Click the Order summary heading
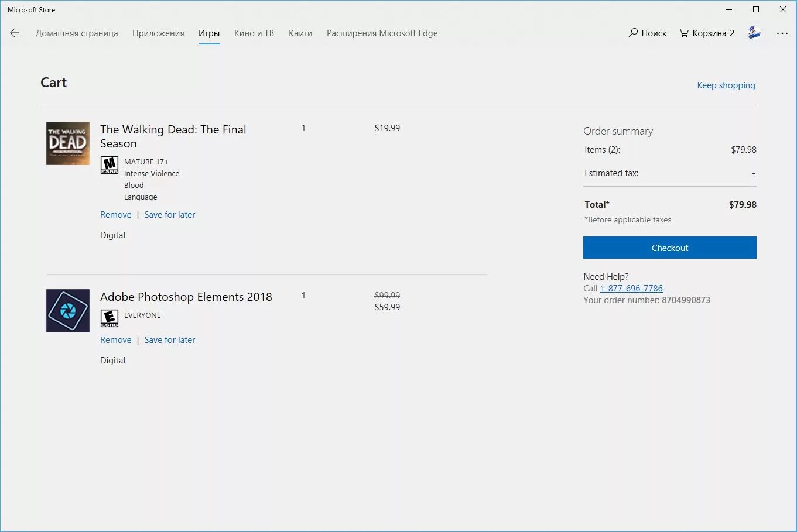 [x=618, y=131]
